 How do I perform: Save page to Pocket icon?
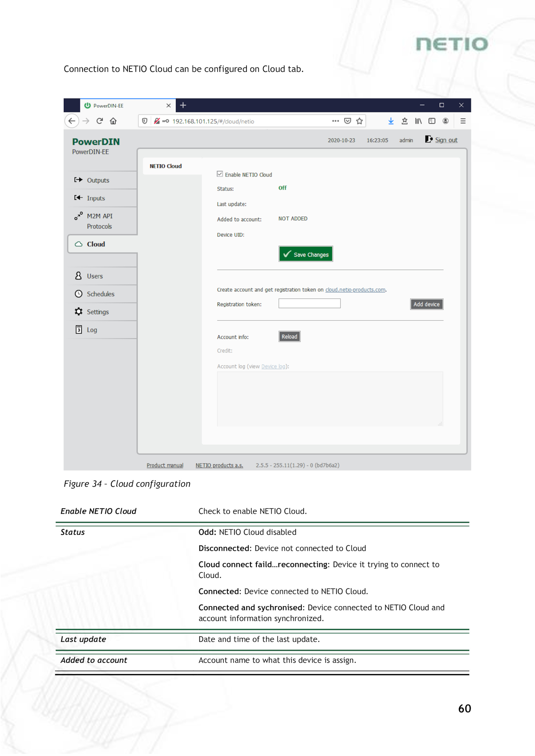tap(347, 121)
